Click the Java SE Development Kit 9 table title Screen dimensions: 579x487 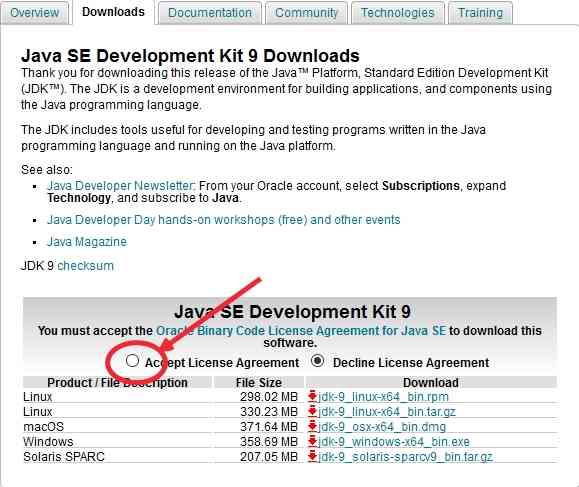[292, 312]
